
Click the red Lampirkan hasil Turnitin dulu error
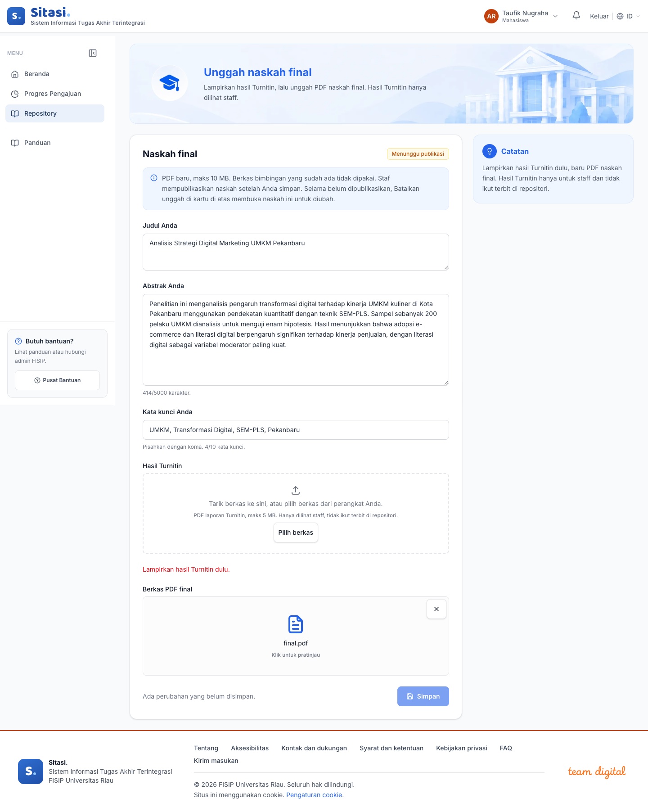click(186, 569)
